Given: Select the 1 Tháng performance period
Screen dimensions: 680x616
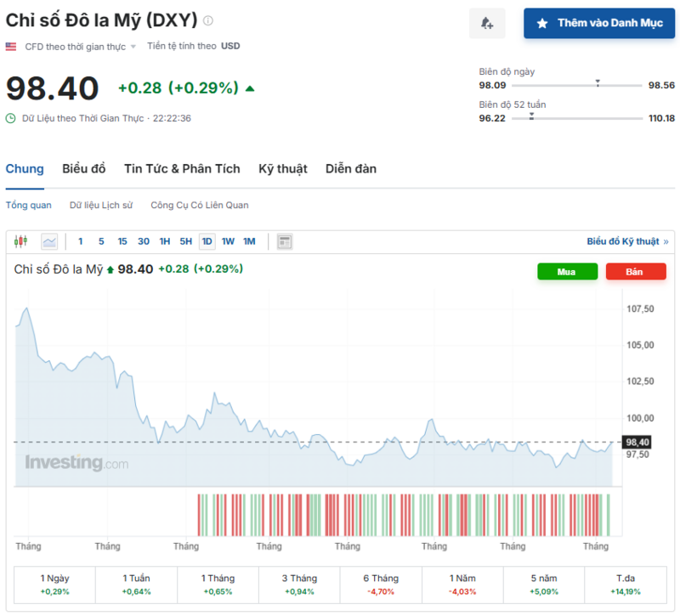Looking at the screenshot, I should click(x=217, y=584).
